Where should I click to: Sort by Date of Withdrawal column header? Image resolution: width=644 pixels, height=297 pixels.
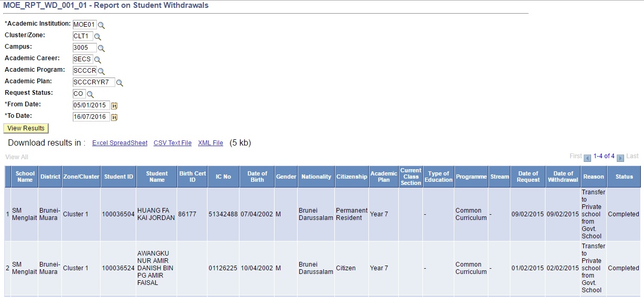click(x=563, y=177)
